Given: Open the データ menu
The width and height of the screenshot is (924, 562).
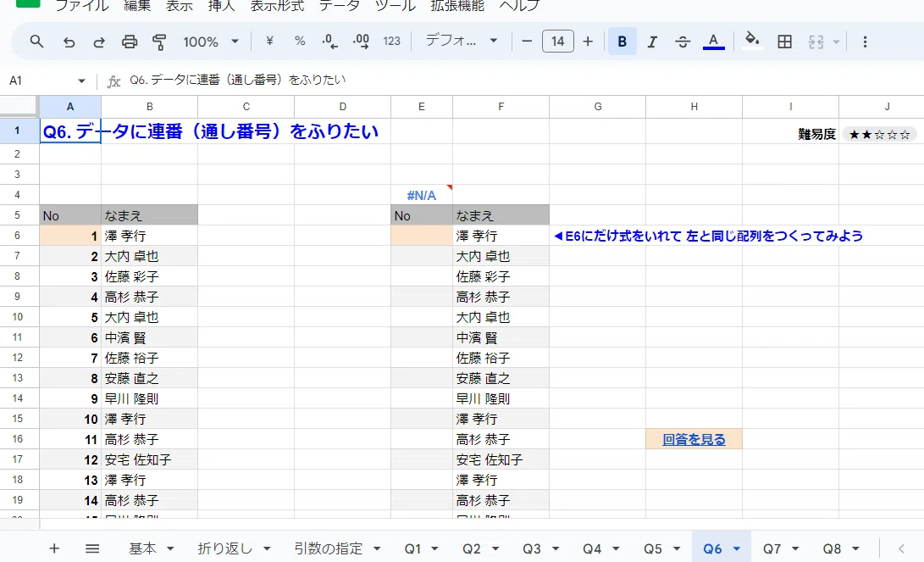Looking at the screenshot, I should click(x=340, y=6).
